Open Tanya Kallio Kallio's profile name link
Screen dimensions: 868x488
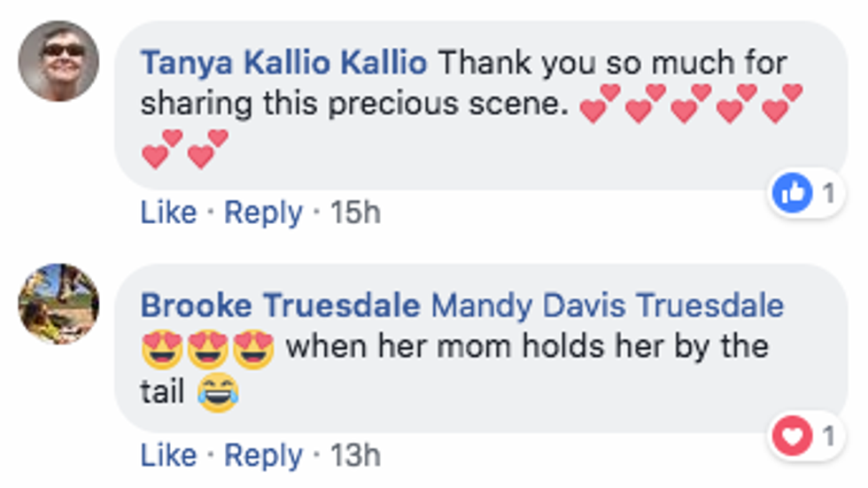(283, 63)
